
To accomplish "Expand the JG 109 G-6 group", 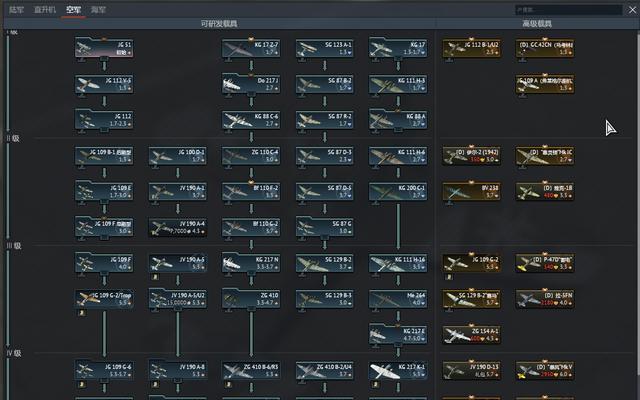I will (x=104, y=371).
